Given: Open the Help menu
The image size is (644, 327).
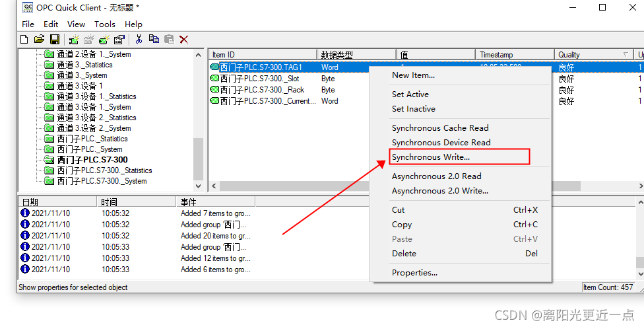Looking at the screenshot, I should tap(133, 24).
